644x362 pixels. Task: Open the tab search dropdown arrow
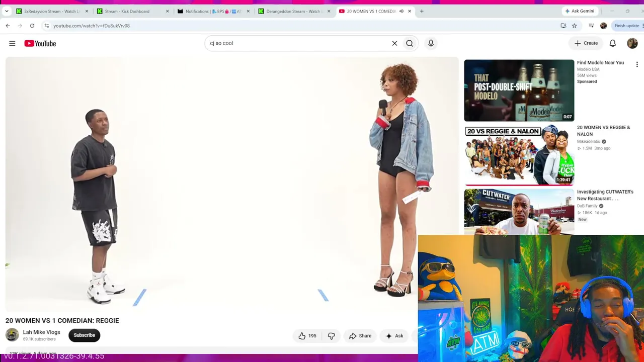[7, 11]
